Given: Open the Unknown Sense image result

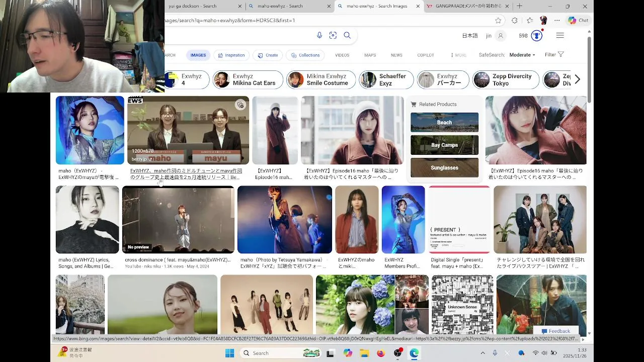Looking at the screenshot, I should 462,305.
